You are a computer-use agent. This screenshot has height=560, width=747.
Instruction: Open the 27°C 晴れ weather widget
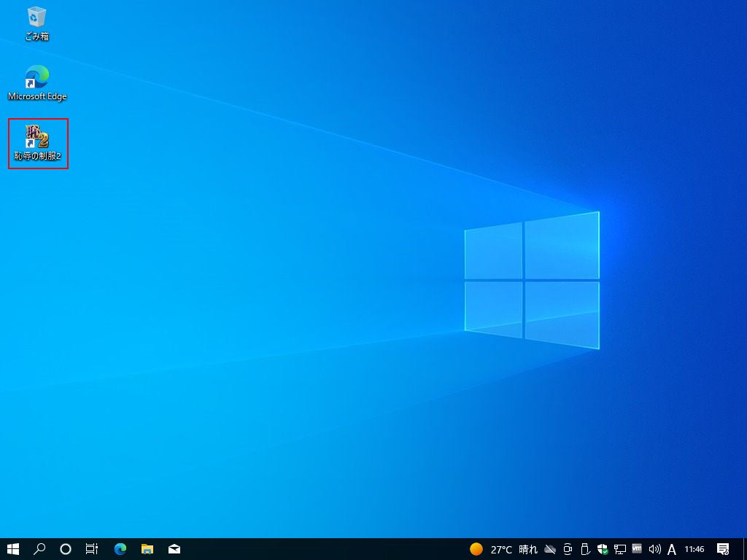503,550
